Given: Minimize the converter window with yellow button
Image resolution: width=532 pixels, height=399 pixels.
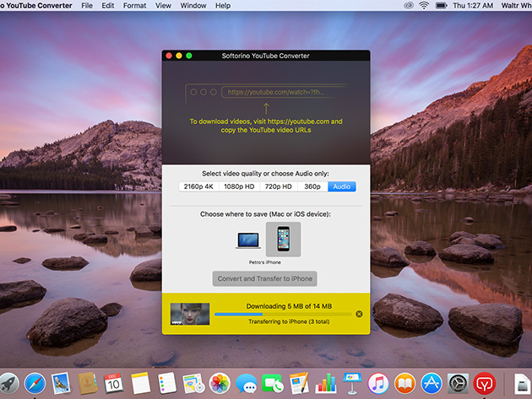Looking at the screenshot, I should tap(179, 56).
